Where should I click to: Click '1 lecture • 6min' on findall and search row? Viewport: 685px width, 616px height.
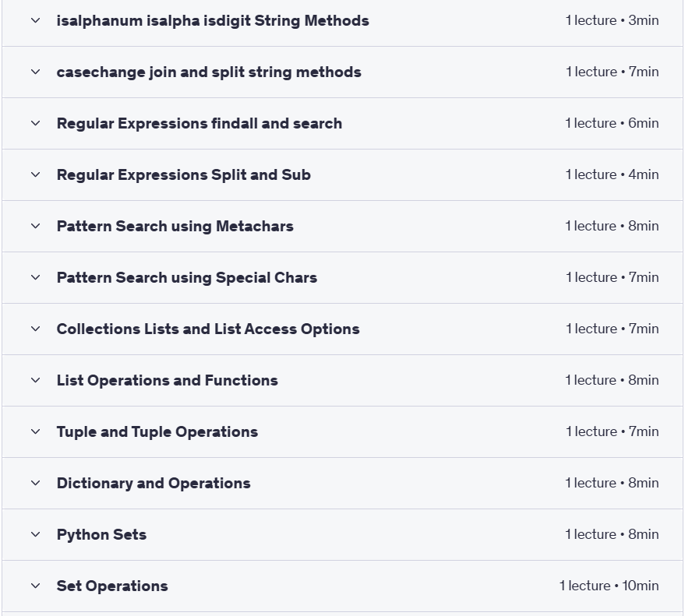pyautogui.click(x=612, y=124)
